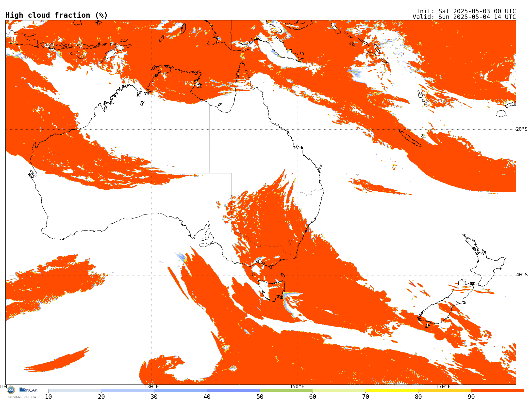Viewport: 532px width, 400px height.
Task: Click the colorbar tick label 40
Action: click(207, 397)
